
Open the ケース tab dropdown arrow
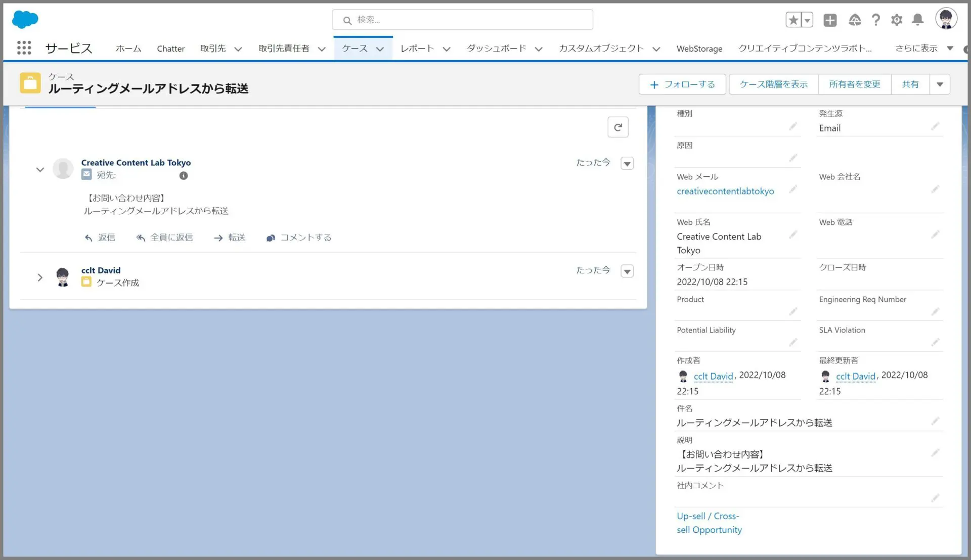pyautogui.click(x=380, y=49)
